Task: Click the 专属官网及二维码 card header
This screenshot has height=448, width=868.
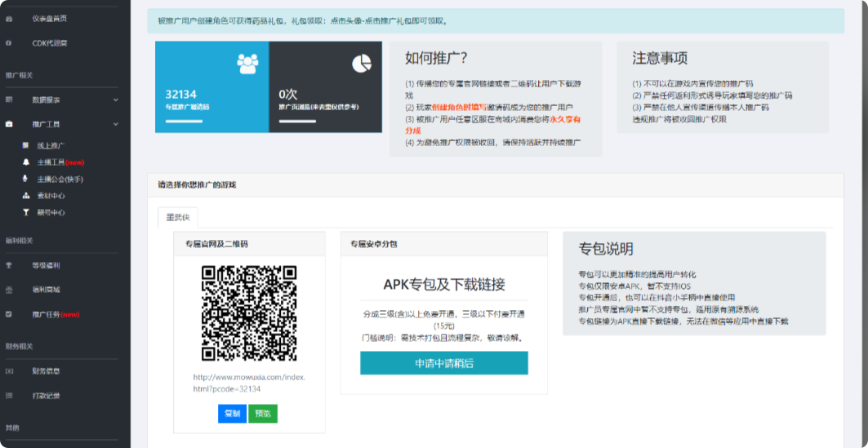Action: [249, 243]
